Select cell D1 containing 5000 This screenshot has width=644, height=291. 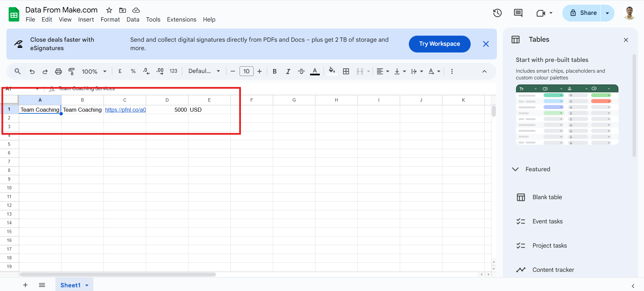(167, 110)
